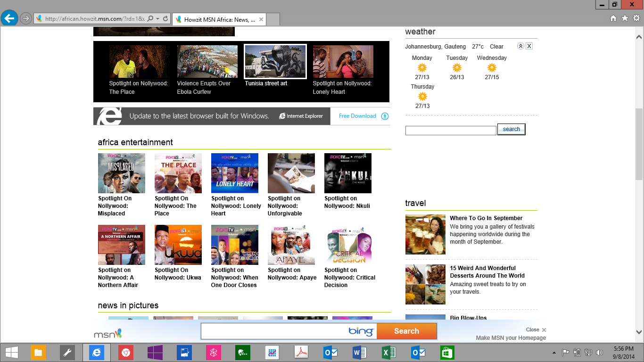Image resolution: width=644 pixels, height=362 pixels.
Task: Open Where To Go In September article
Action: (486, 218)
